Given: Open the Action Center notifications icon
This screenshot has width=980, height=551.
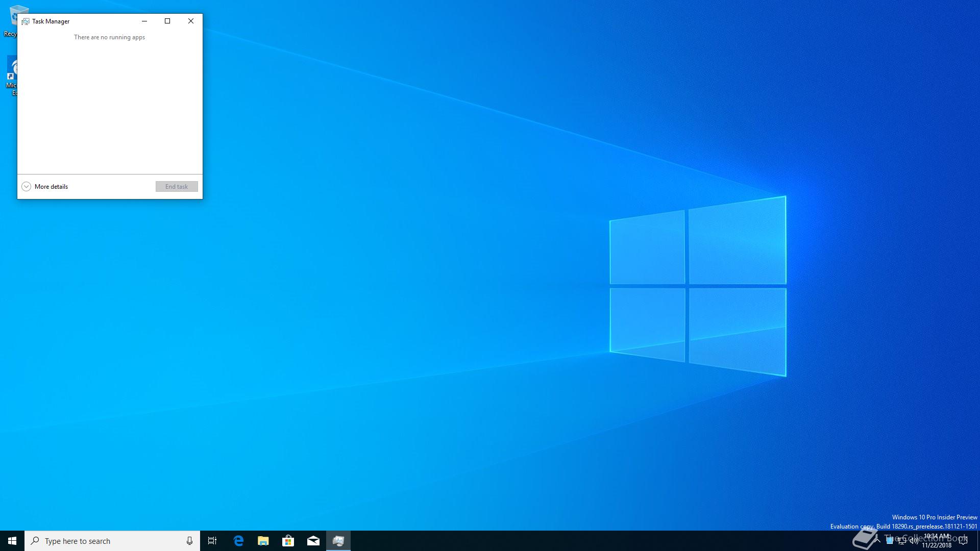Looking at the screenshot, I should 963,541.
